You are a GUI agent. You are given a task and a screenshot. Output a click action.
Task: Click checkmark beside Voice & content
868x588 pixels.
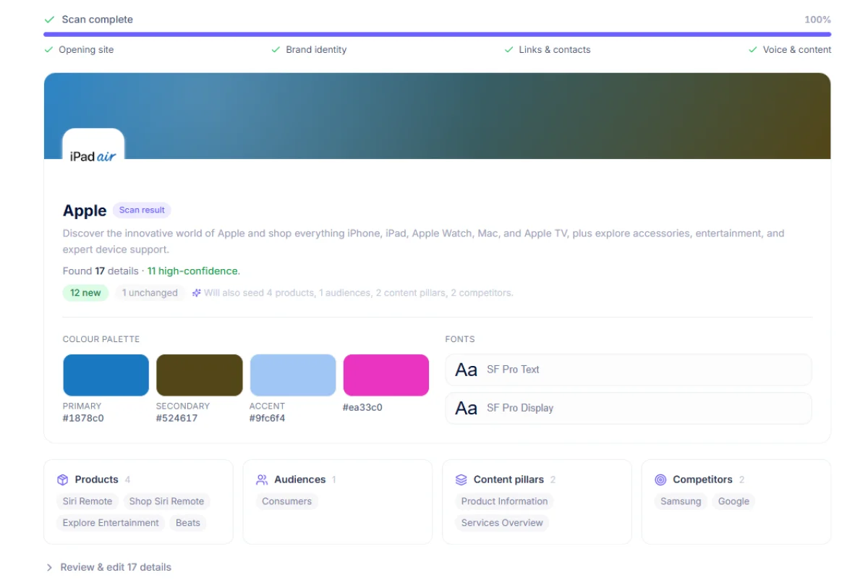point(753,50)
